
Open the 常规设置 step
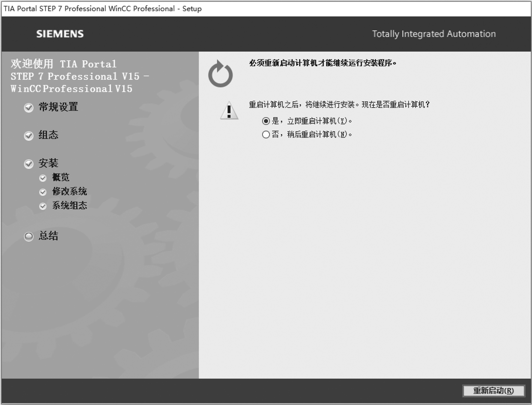tap(58, 107)
